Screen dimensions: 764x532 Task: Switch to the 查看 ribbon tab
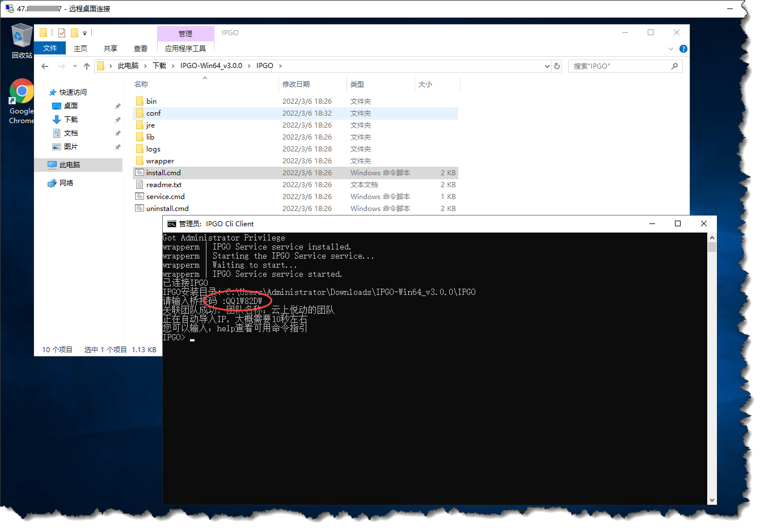(141, 49)
